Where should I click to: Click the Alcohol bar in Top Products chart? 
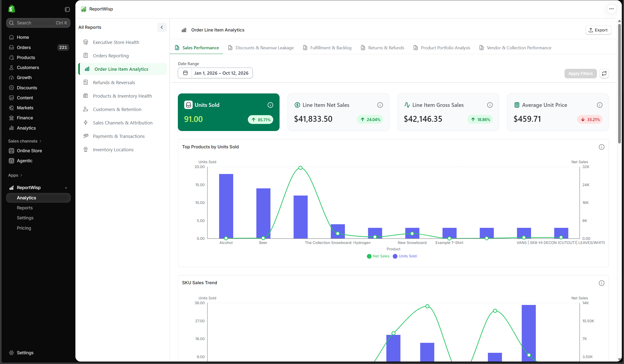click(x=226, y=206)
